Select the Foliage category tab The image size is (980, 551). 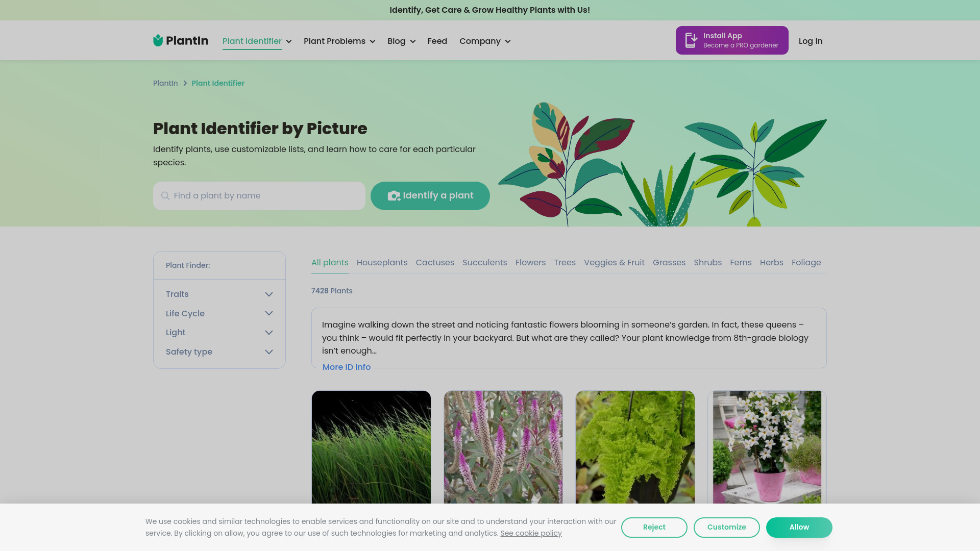pos(806,262)
